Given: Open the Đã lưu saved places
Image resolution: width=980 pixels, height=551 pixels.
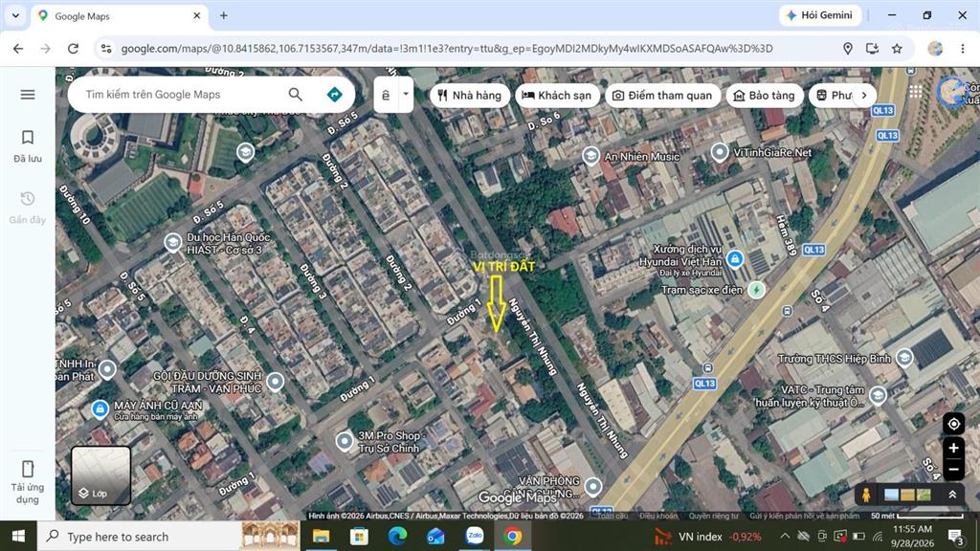Looking at the screenshot, I should pos(28,146).
